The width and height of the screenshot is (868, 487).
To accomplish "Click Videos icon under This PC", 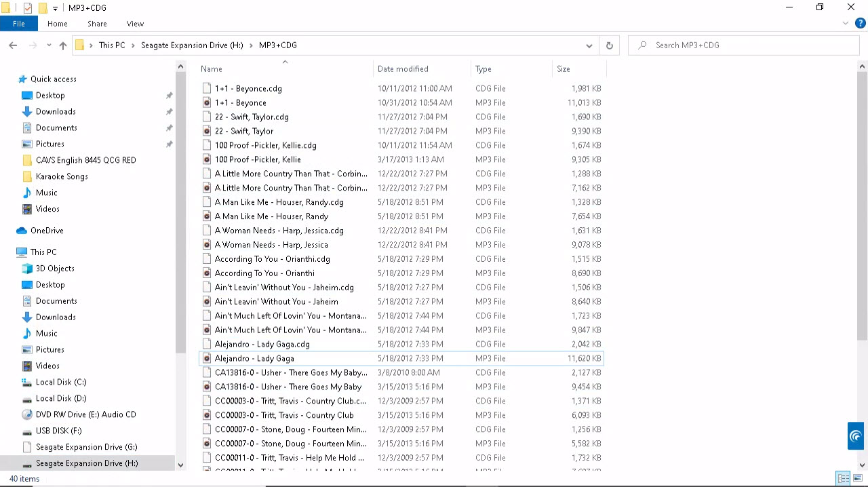I will [x=27, y=366].
